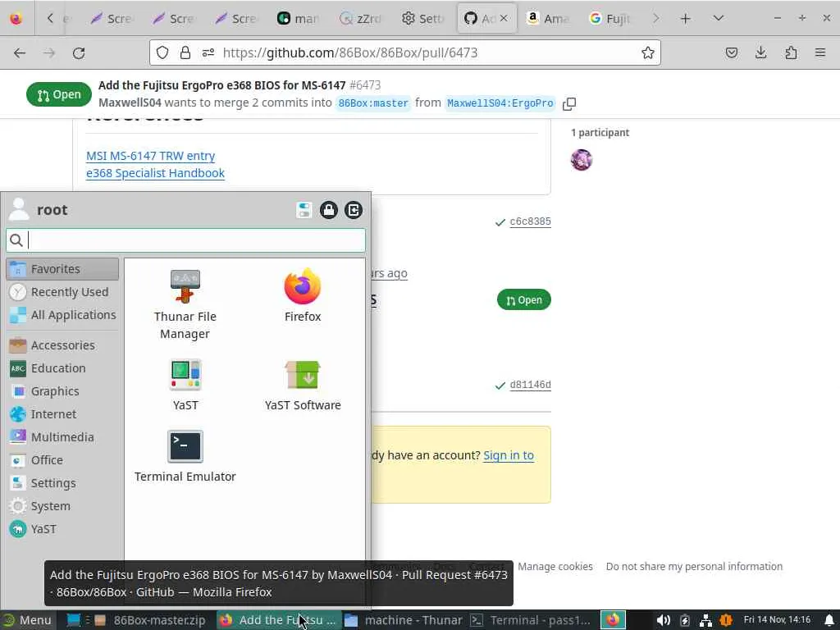Open commit c6c8385
Screen dimensions: 840x630
coord(531,221)
